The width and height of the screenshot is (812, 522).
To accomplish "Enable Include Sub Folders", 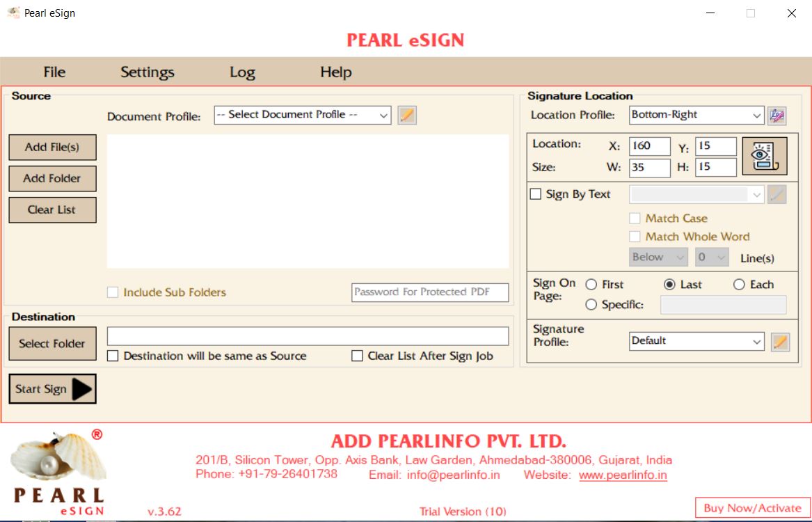I will 112,292.
